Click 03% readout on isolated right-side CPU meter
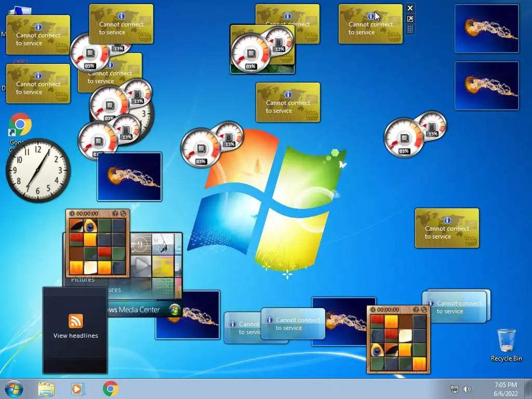532x399 pixels. click(x=404, y=151)
